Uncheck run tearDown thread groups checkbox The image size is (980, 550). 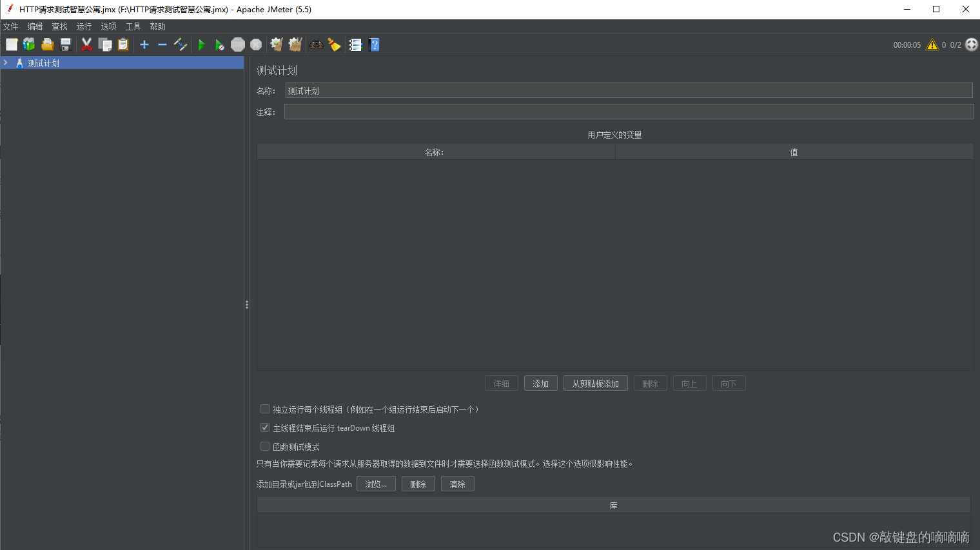point(265,427)
